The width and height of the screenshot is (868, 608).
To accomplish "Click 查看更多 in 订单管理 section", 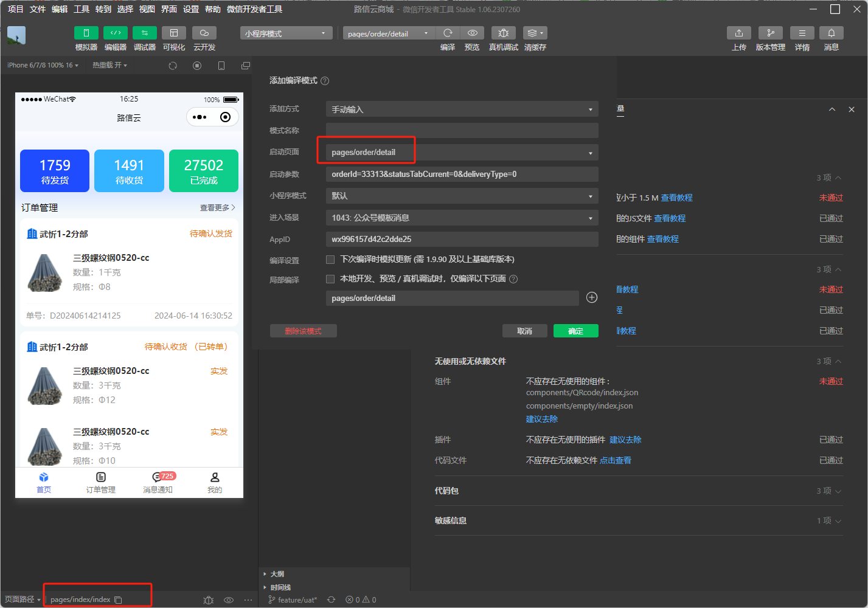I will coord(218,208).
